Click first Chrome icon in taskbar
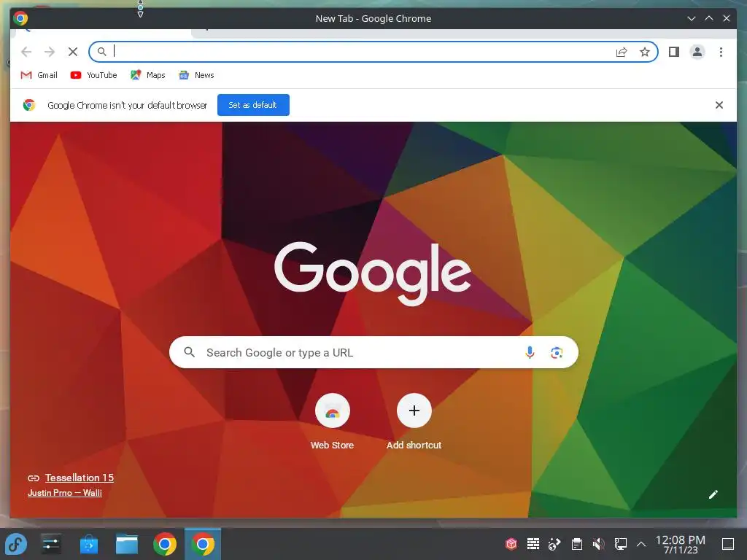 click(165, 544)
